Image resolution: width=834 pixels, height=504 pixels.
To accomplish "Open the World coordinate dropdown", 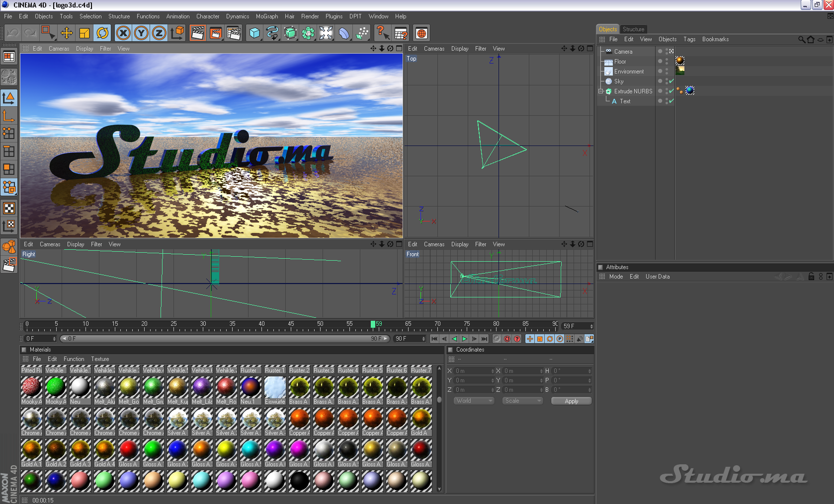I will click(474, 401).
